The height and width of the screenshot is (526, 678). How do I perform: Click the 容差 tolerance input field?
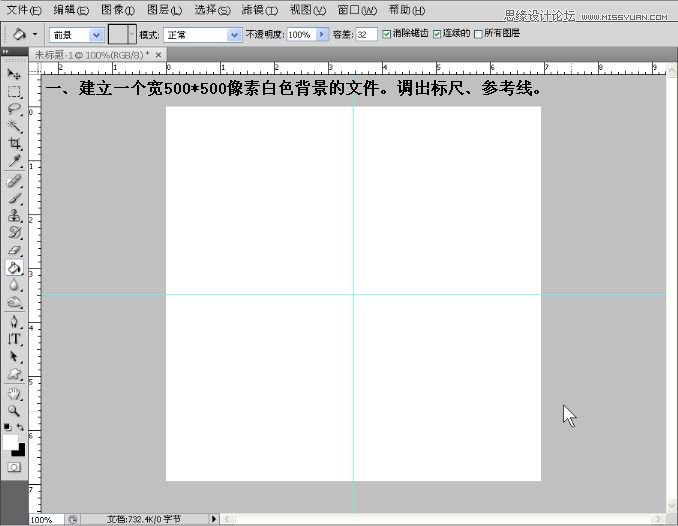coord(366,35)
